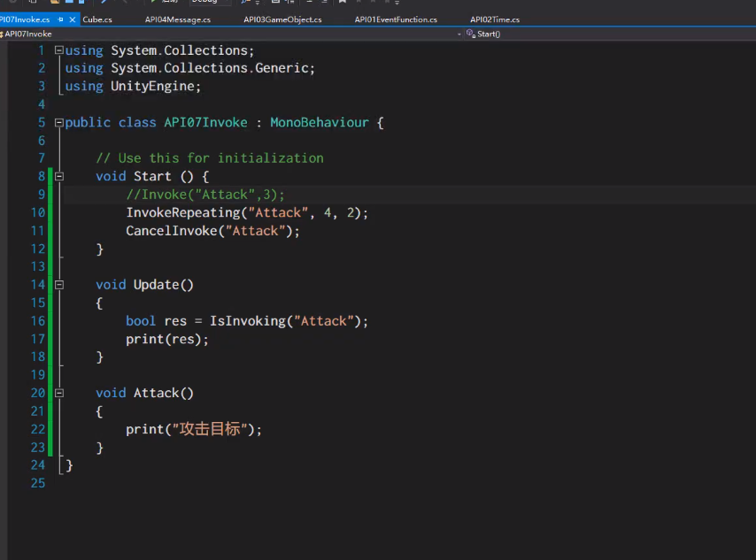Open the API04Message.cs tab
Image resolution: width=756 pixels, height=560 pixels.
coord(177,19)
